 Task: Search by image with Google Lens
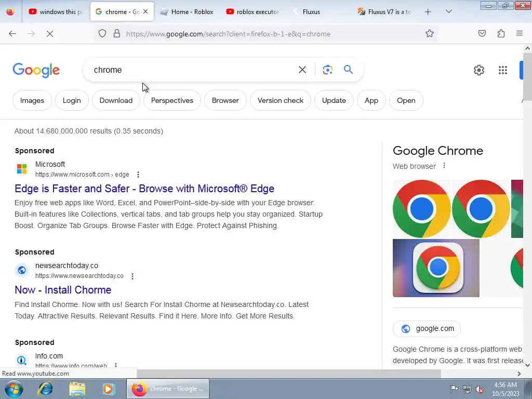327,70
